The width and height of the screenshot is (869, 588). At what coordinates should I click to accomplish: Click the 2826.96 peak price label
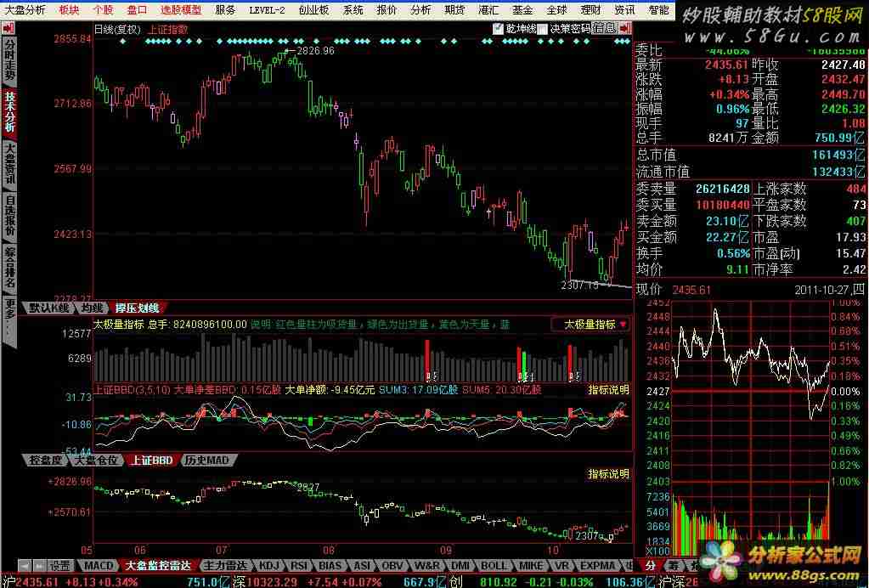pyautogui.click(x=315, y=51)
